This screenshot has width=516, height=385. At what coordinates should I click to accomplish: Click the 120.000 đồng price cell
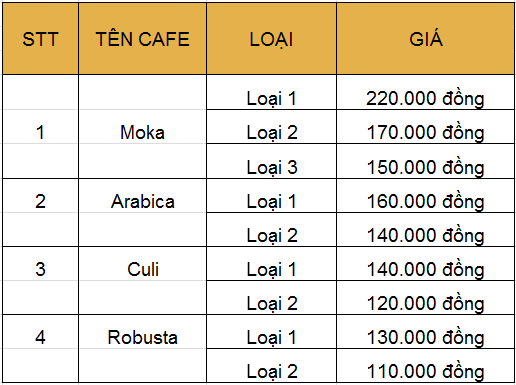(x=425, y=298)
